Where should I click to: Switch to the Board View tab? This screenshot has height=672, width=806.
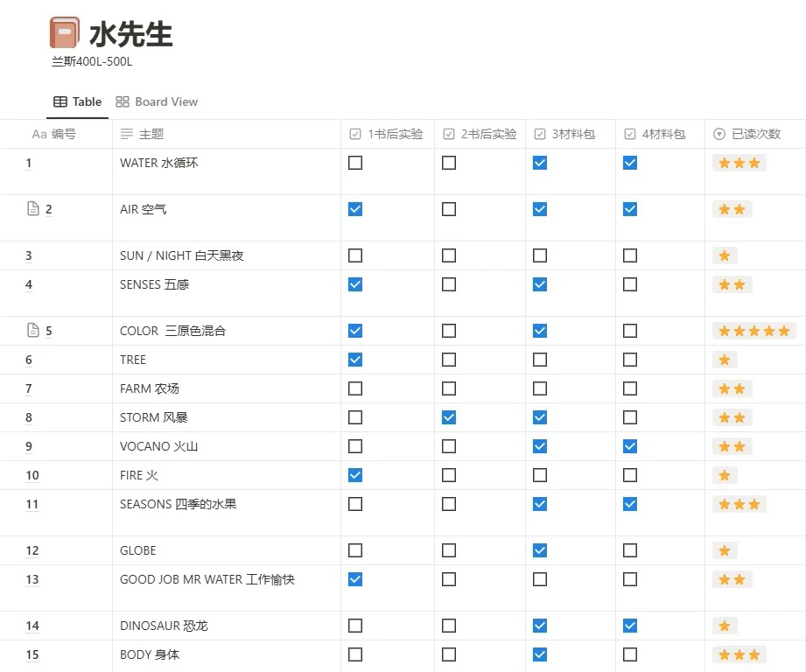[157, 101]
